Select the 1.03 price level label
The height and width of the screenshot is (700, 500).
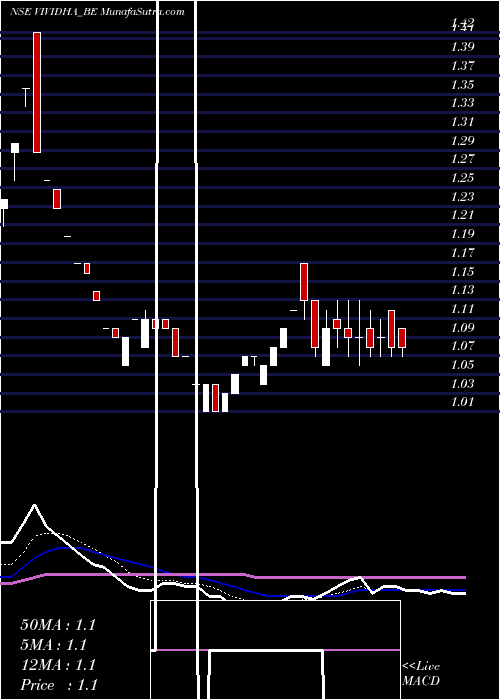click(462, 383)
